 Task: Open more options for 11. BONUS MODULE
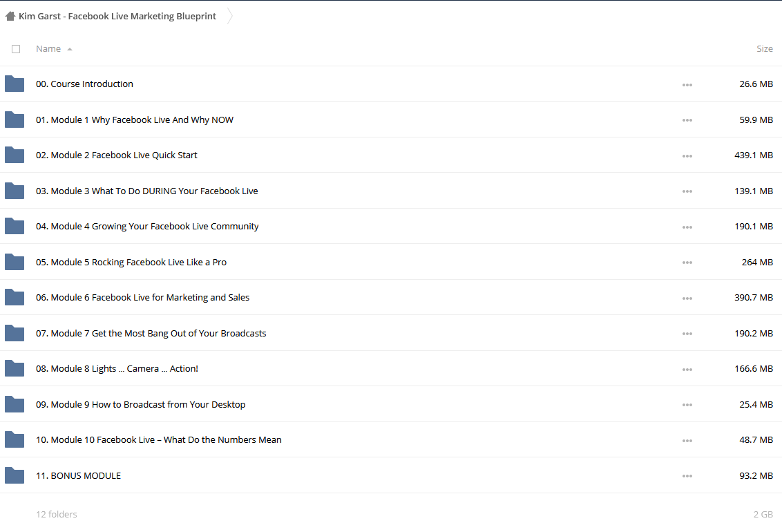(x=687, y=476)
